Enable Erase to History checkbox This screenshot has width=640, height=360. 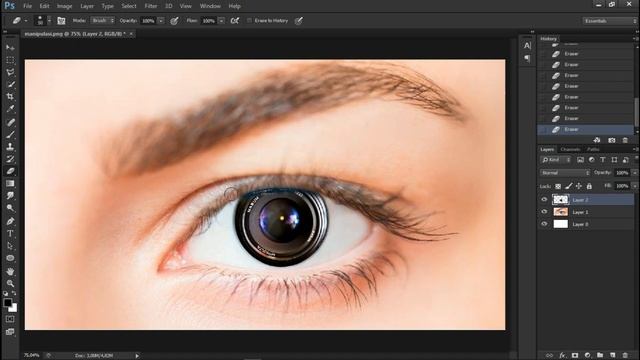coord(249,21)
